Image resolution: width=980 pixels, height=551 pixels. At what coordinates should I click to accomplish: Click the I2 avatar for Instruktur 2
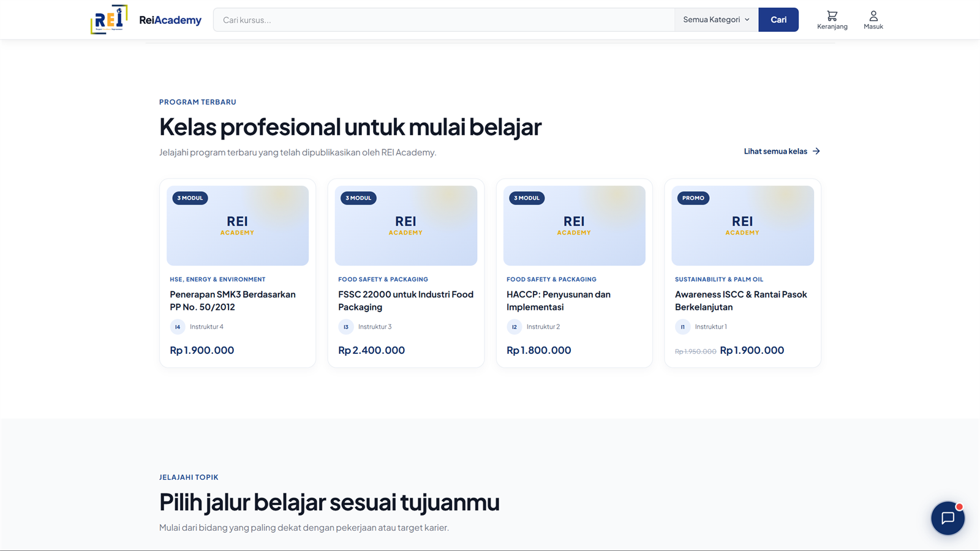pyautogui.click(x=514, y=327)
